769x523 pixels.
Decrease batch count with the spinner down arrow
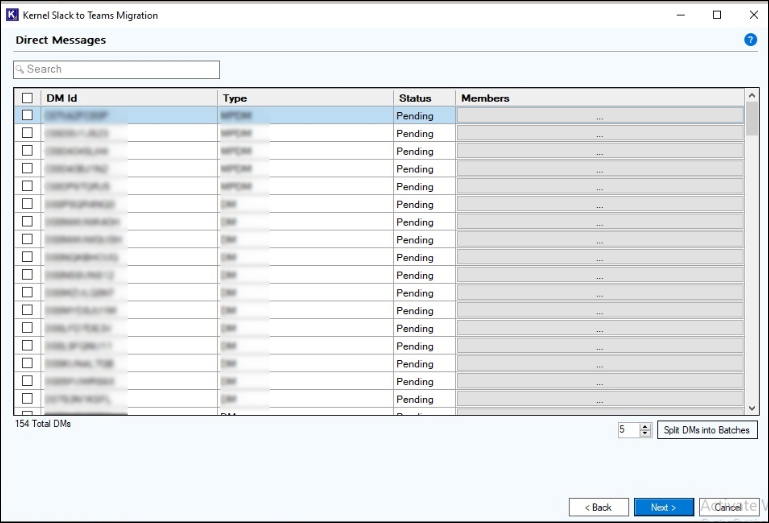645,434
